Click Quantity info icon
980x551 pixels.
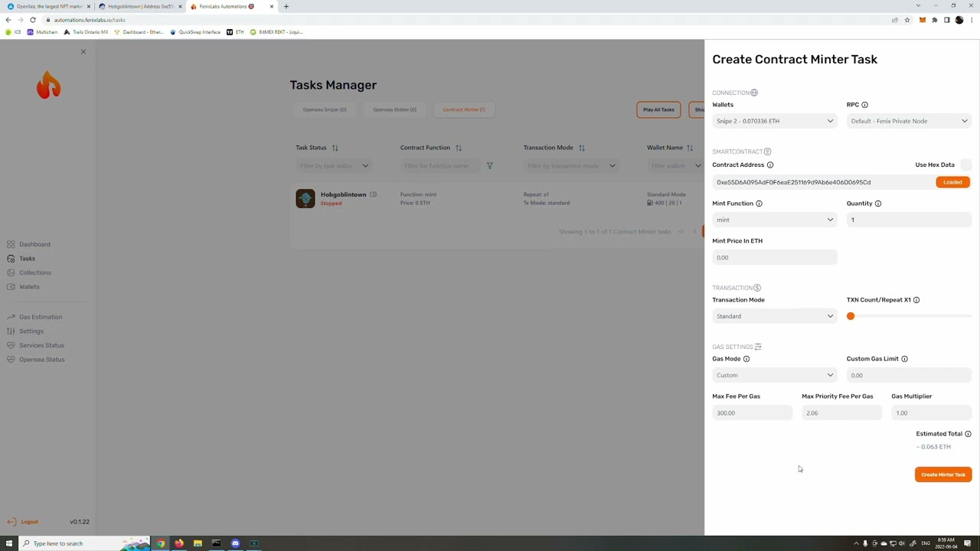coord(877,204)
